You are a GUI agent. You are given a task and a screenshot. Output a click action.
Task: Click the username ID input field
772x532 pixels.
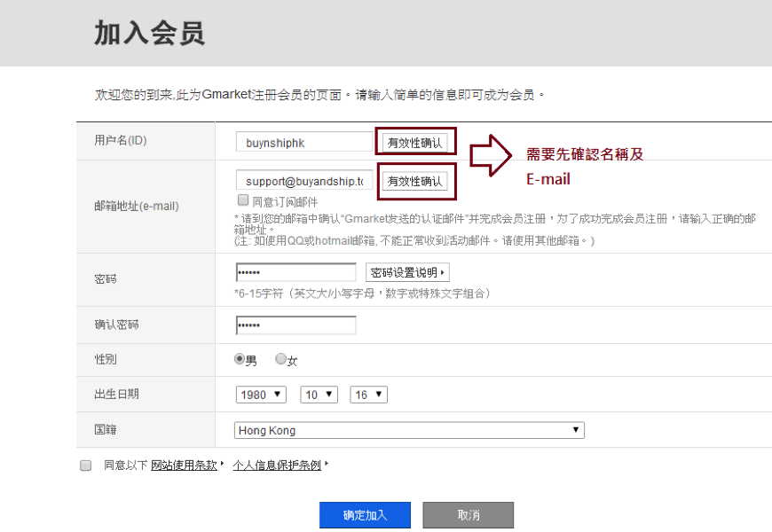[304, 142]
